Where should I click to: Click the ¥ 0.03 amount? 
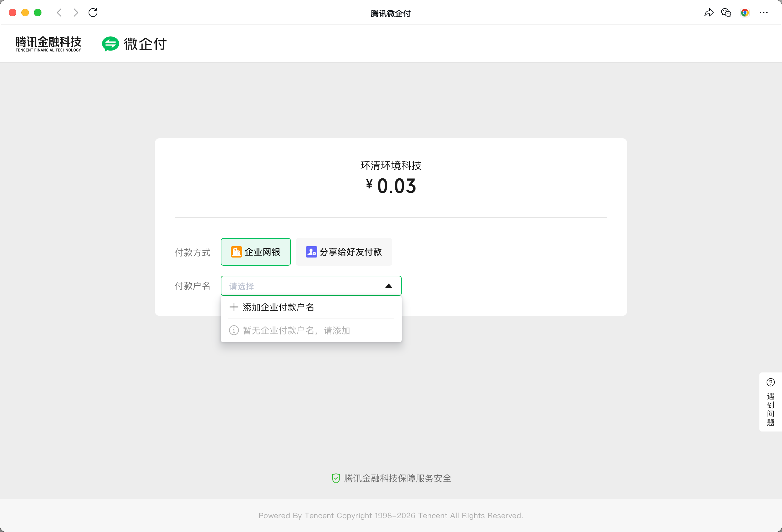[x=391, y=186]
